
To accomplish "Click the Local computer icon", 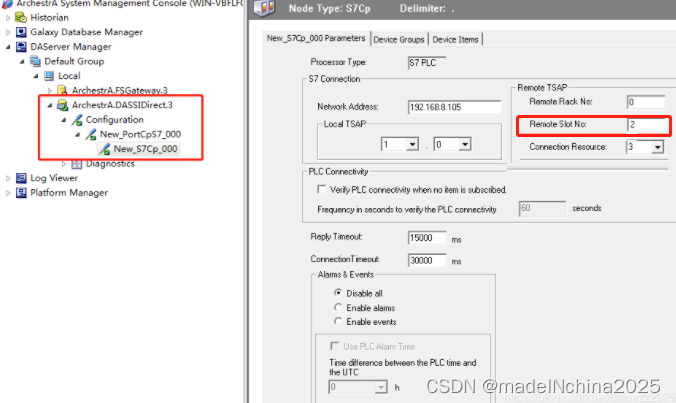I will coord(49,76).
